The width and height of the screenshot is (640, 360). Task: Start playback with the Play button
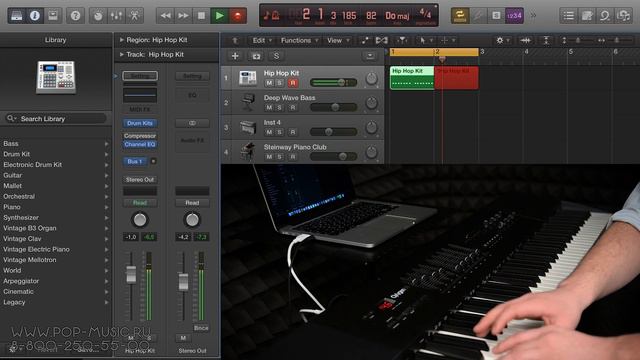click(x=219, y=16)
